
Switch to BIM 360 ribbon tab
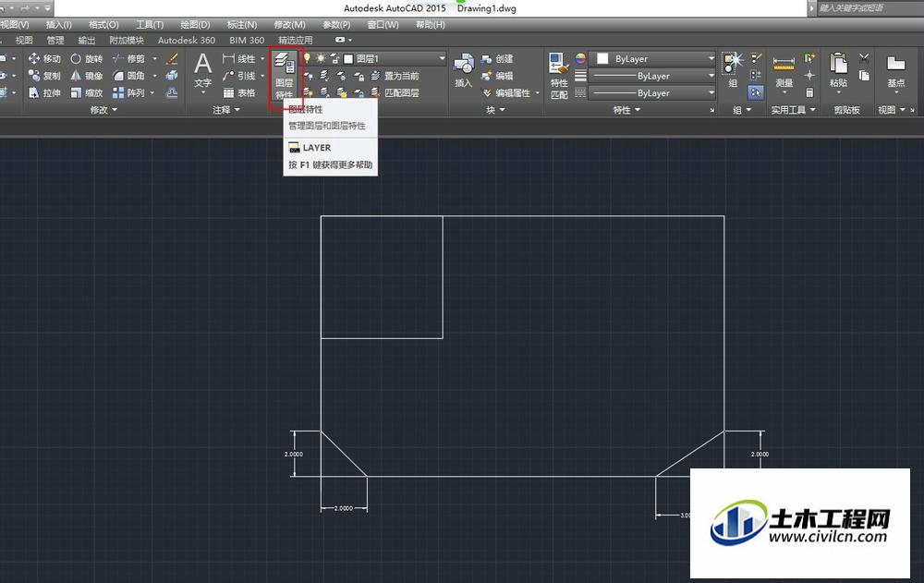(247, 40)
